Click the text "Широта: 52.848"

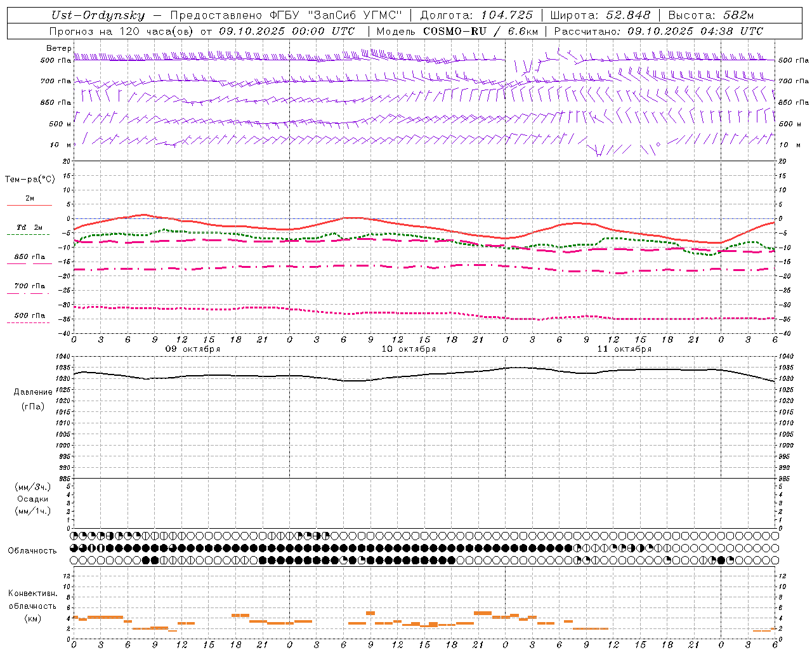[x=600, y=15]
